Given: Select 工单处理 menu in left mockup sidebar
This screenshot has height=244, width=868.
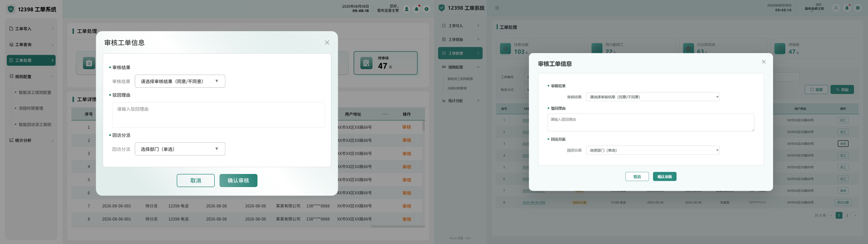Looking at the screenshot, I should point(31,60).
